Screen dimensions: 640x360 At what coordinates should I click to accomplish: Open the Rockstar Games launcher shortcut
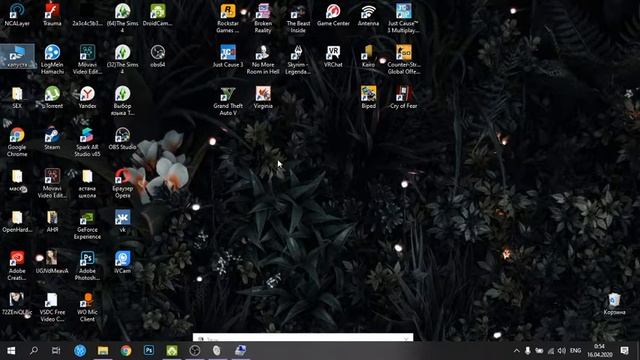(228, 18)
